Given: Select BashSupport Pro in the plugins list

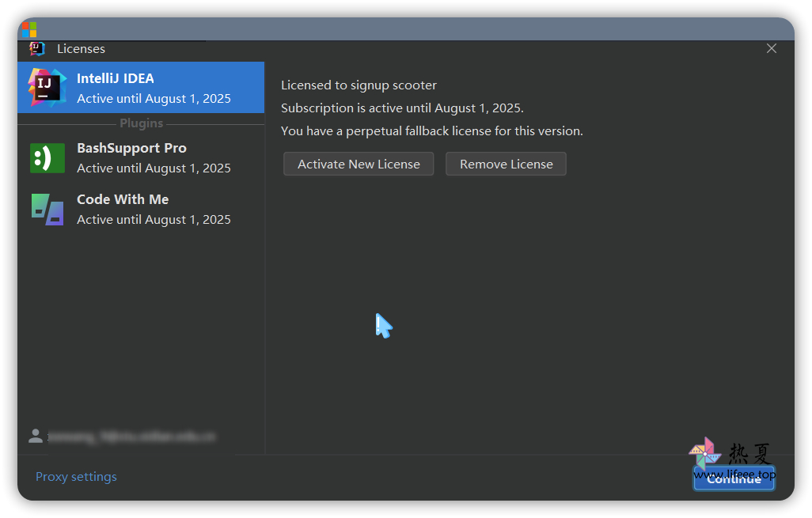Looking at the screenshot, I should coord(131,148).
